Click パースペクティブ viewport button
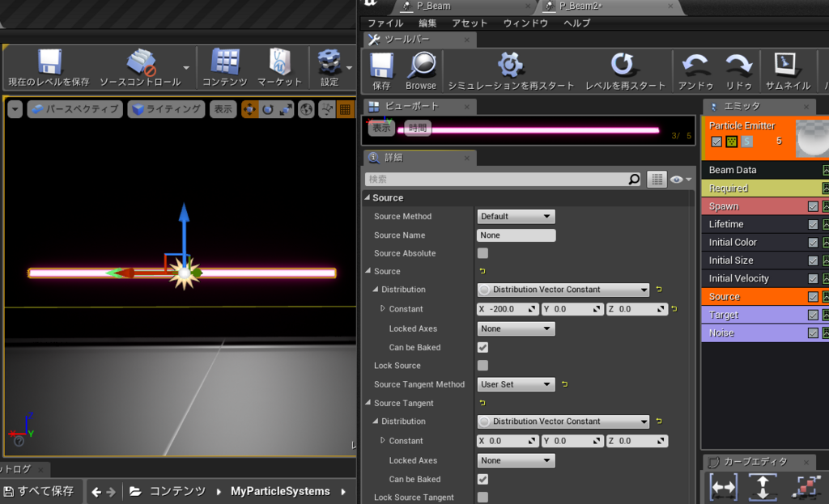Viewport: 829px width, 504px height. [x=75, y=109]
